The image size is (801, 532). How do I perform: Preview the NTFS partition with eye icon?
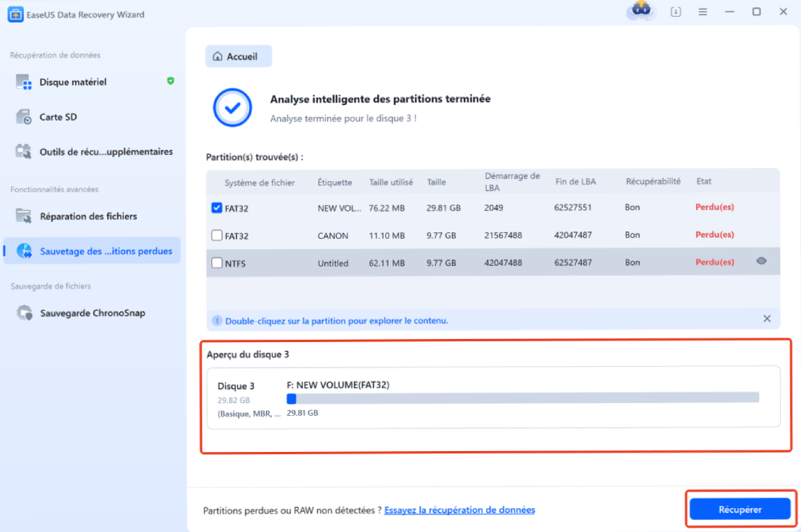click(x=761, y=260)
